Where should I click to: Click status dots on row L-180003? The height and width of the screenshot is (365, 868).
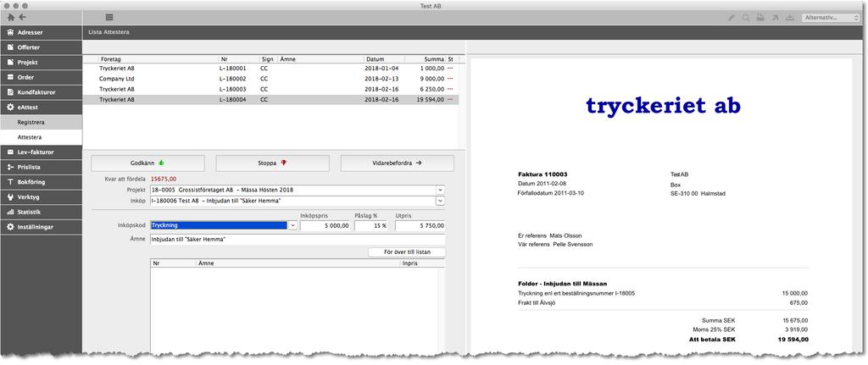(x=450, y=89)
